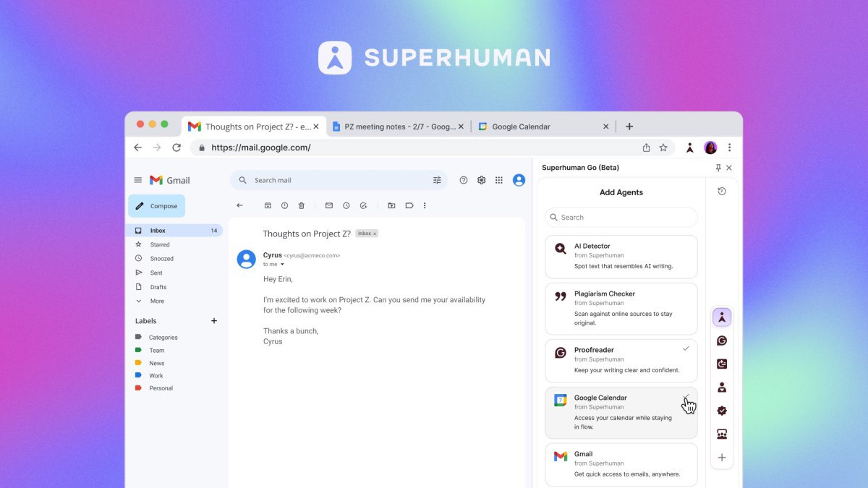Delete the Project Z email
Viewport: 868px width, 488px height.
pos(302,205)
